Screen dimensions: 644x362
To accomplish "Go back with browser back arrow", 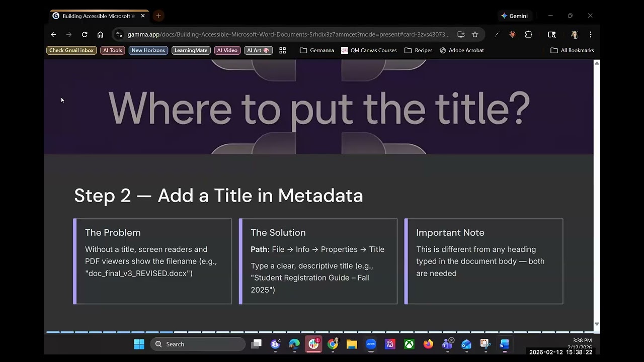I will tap(53, 35).
